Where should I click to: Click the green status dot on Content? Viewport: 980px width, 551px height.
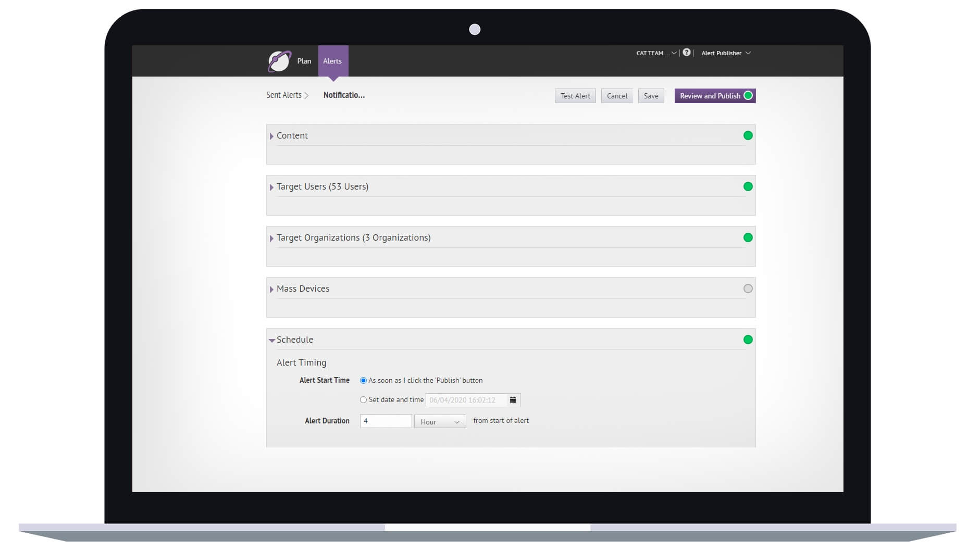pyautogui.click(x=748, y=135)
